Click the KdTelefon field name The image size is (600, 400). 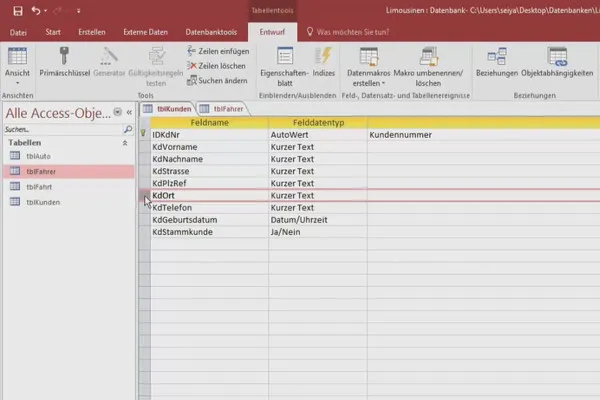[x=209, y=208]
